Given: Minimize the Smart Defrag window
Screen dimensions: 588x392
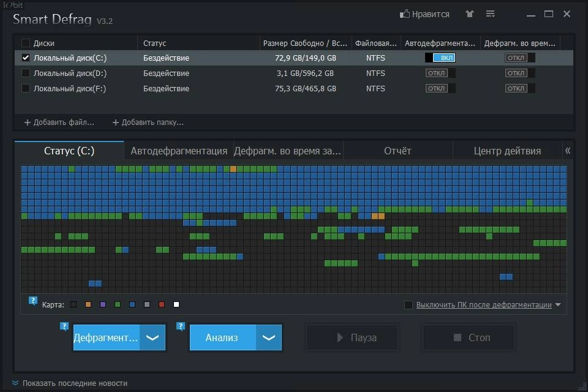Looking at the screenshot, I should [530, 15].
